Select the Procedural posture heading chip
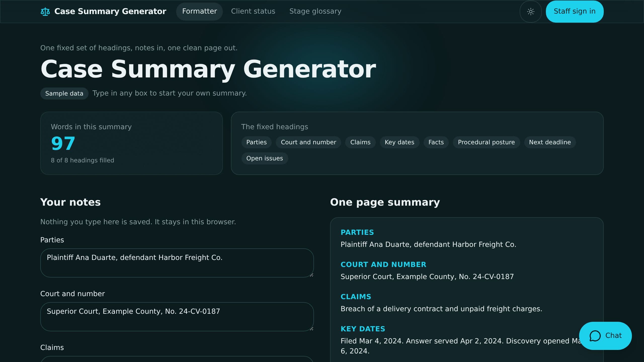The height and width of the screenshot is (362, 644). 486,142
